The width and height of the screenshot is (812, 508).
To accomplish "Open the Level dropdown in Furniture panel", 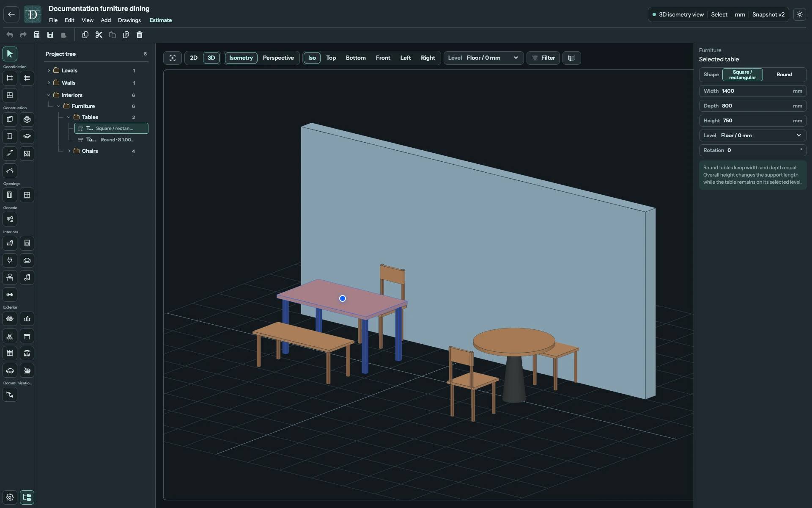I will tap(753, 135).
